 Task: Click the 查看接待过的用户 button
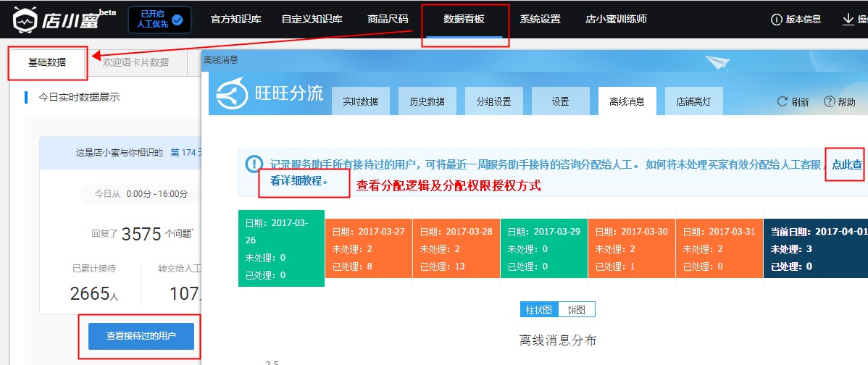point(141,336)
